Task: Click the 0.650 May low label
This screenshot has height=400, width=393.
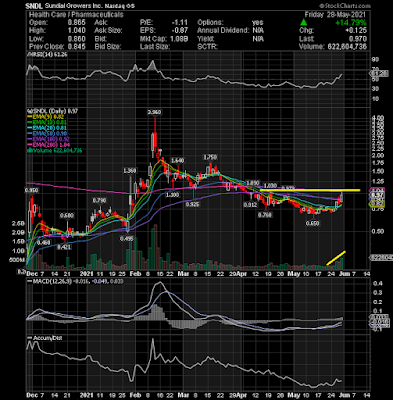Action: (x=312, y=224)
